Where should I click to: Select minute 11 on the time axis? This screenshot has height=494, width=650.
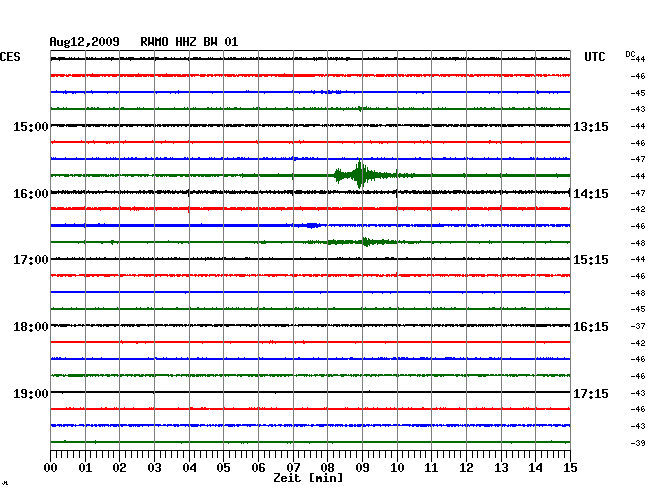click(432, 467)
